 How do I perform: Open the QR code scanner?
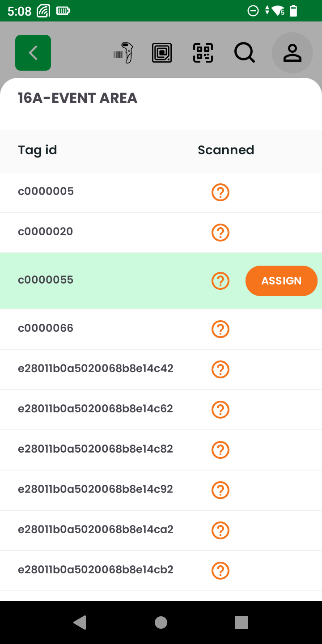pyautogui.click(x=203, y=53)
